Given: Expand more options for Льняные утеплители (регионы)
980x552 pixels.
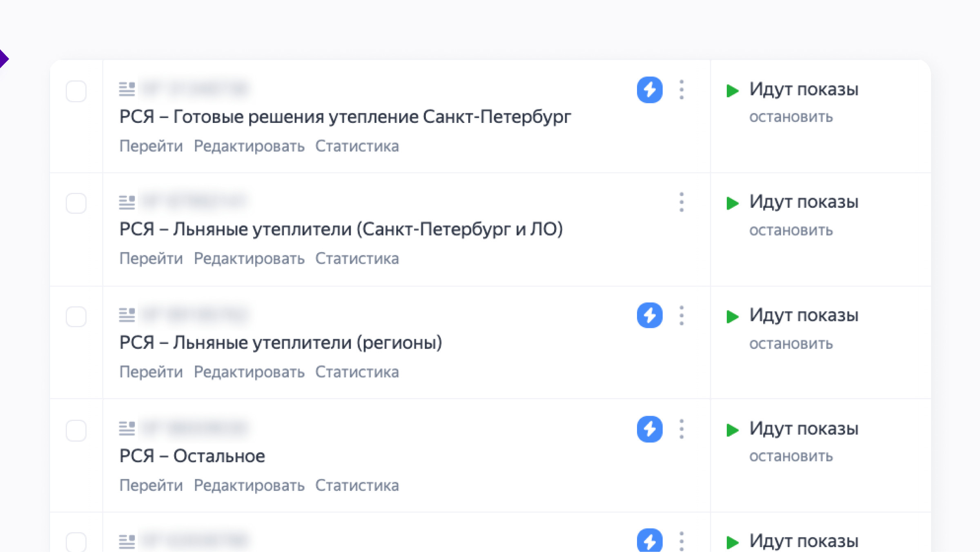Looking at the screenshot, I should point(682,316).
